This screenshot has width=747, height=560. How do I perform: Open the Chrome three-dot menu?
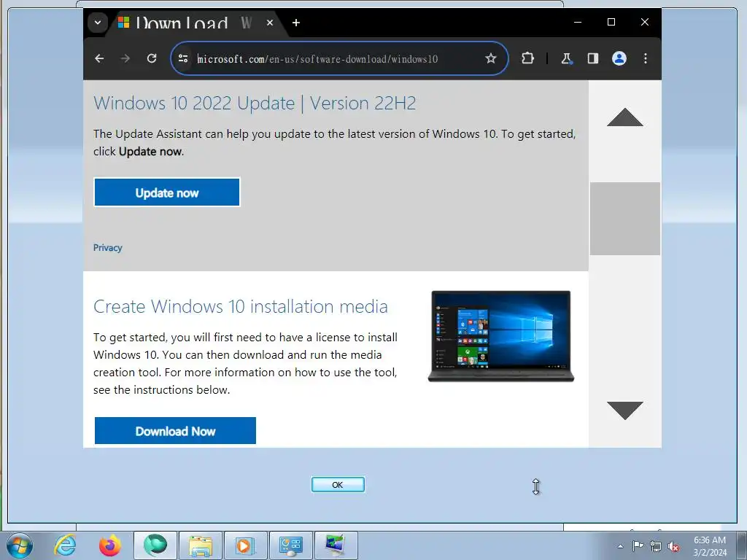tap(646, 58)
